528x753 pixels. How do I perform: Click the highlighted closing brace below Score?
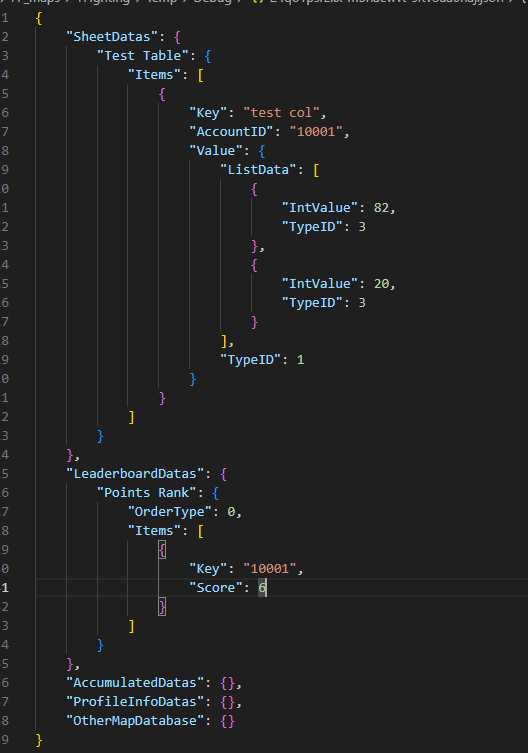(162, 607)
